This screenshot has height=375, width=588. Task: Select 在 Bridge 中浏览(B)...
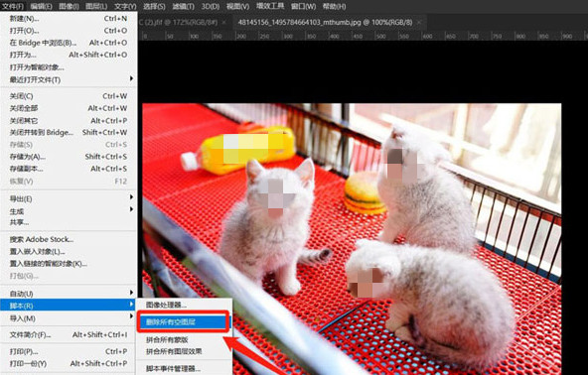[69, 43]
